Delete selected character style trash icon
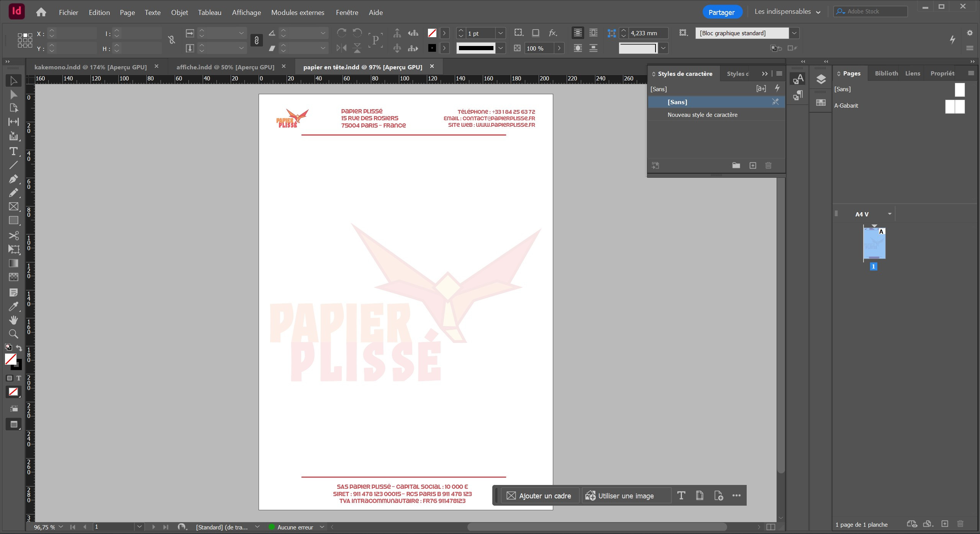Viewport: 980px width, 534px height. pyautogui.click(x=769, y=165)
